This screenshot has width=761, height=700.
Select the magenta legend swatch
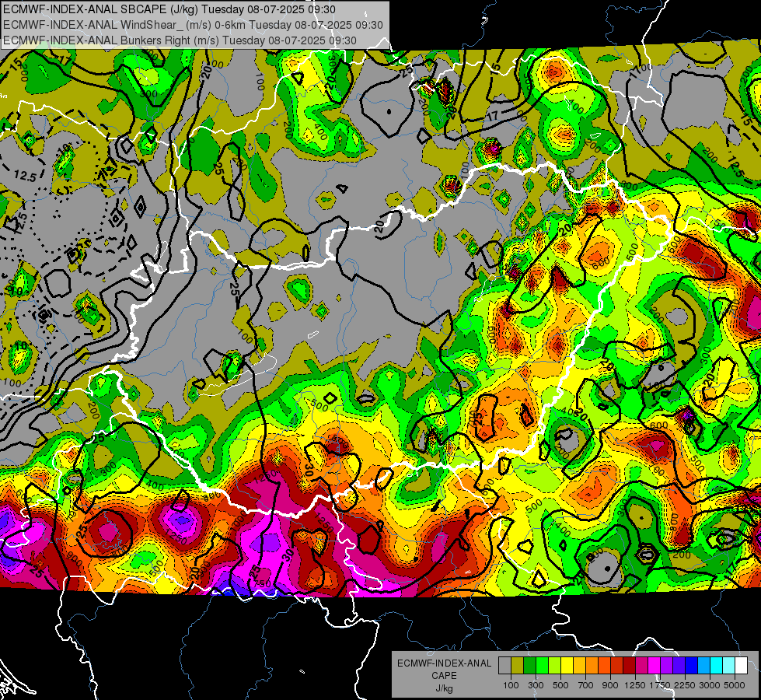coord(655,666)
